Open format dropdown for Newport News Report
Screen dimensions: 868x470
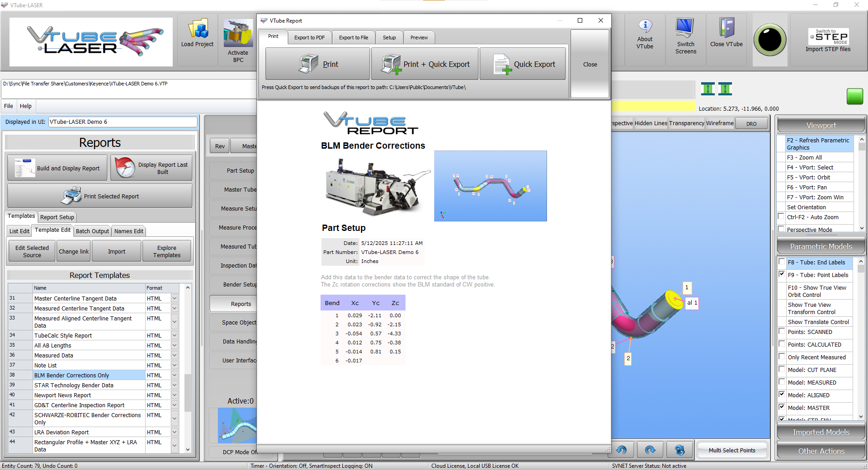tap(175, 395)
